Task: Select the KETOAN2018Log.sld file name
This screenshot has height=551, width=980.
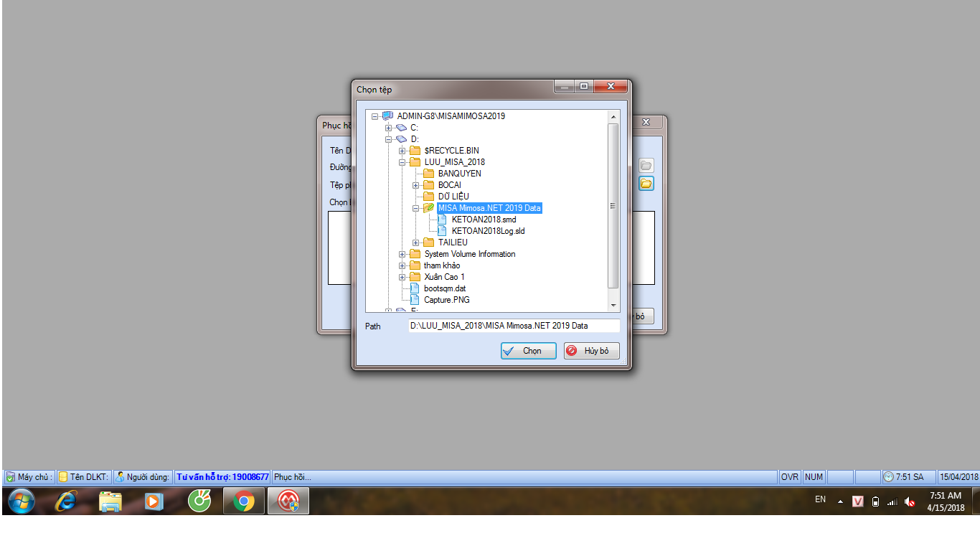Action: (489, 231)
